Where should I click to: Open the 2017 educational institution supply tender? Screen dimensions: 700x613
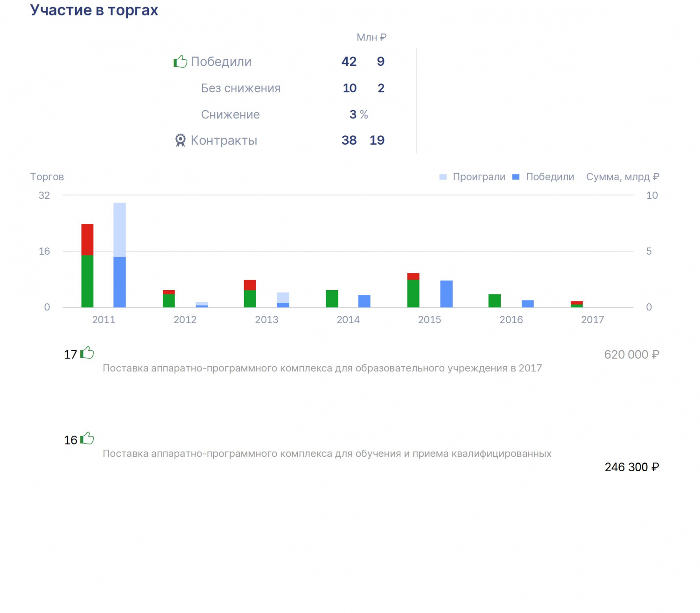[322, 368]
